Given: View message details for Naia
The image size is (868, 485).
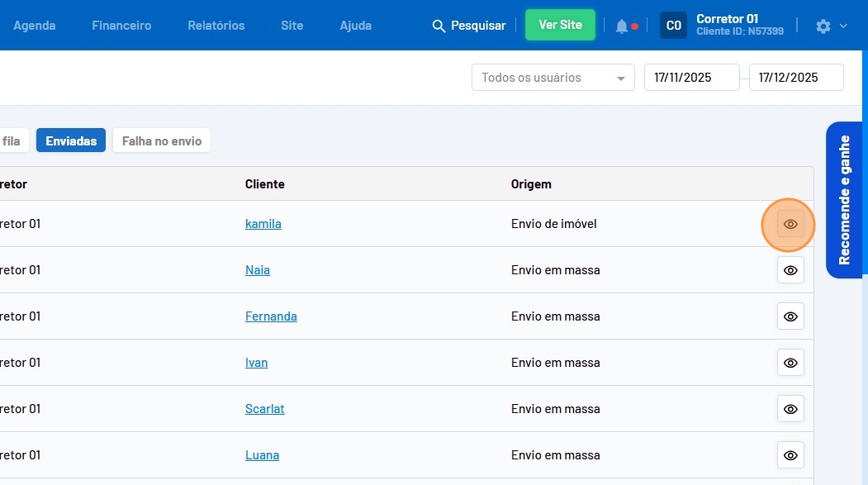Looking at the screenshot, I should click(x=790, y=270).
